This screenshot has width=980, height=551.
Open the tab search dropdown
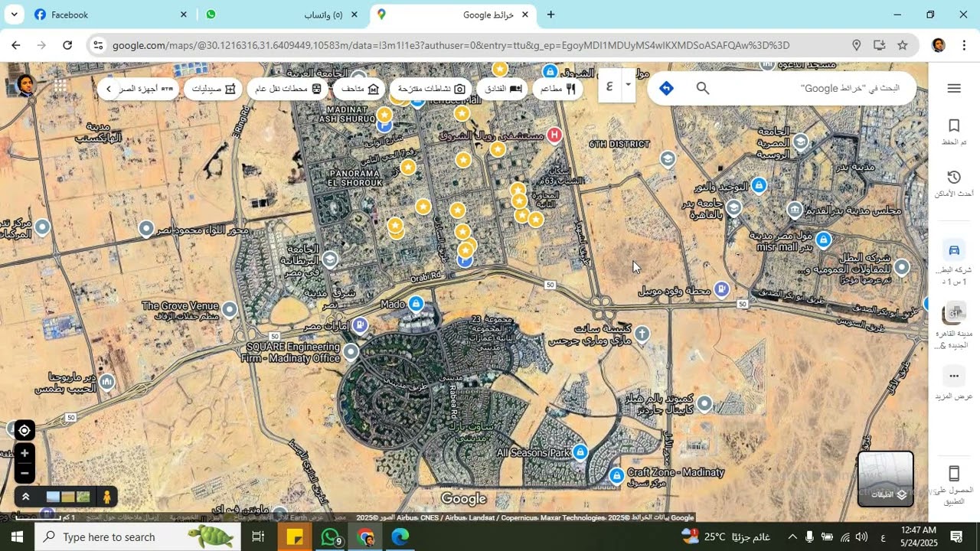pyautogui.click(x=14, y=15)
